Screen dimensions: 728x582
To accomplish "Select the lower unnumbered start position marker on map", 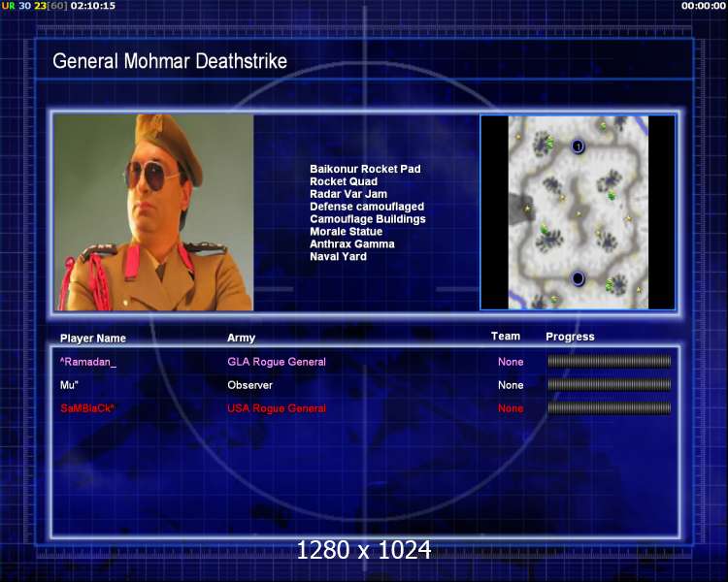I will tap(578, 278).
